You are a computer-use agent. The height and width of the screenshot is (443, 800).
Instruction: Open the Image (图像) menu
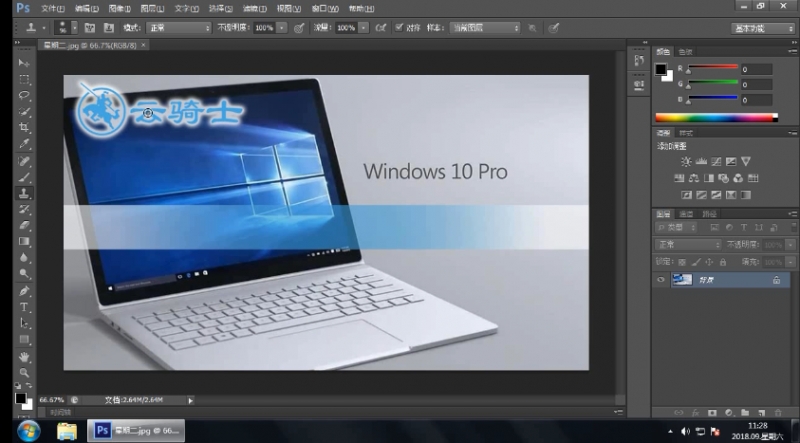click(119, 9)
